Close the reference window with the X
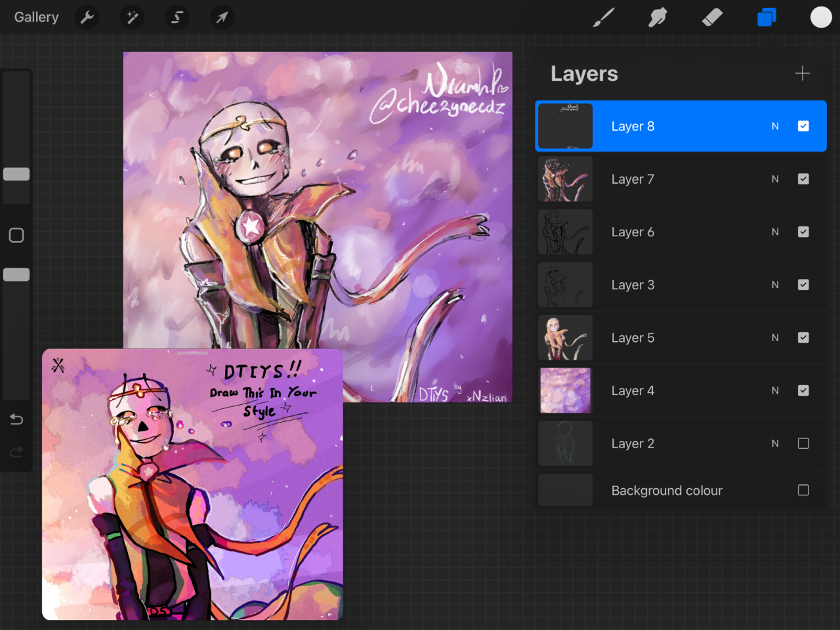This screenshot has height=630, width=840. 58,365
